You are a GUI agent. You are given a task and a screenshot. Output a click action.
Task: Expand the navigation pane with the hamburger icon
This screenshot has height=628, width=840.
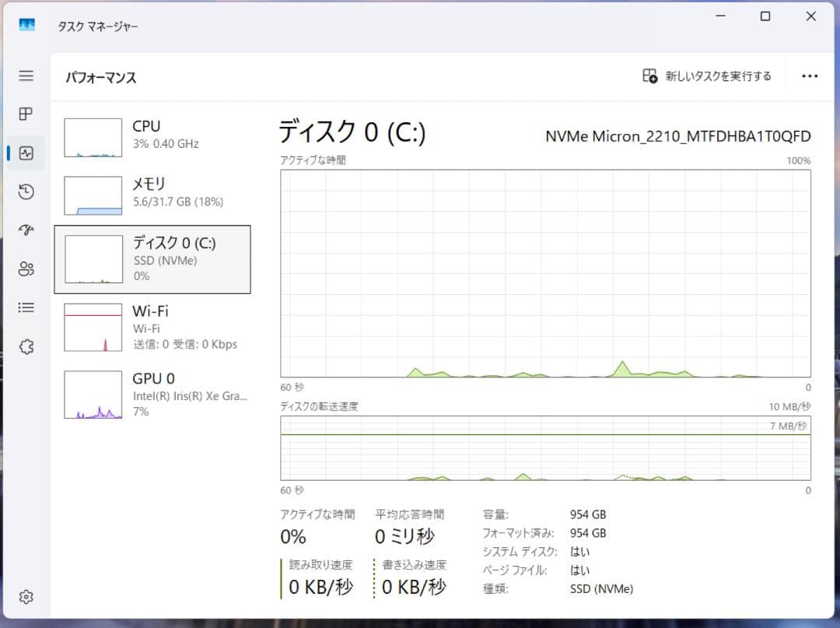pos(26,75)
